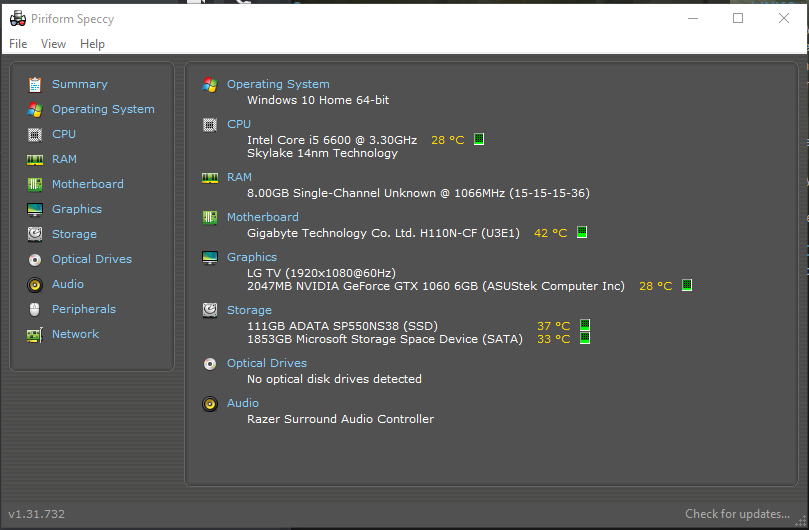Viewport: 809px width, 530px height.
Task: Click the 1853GB Microsoft Storage Space Device line
Action: (x=385, y=340)
